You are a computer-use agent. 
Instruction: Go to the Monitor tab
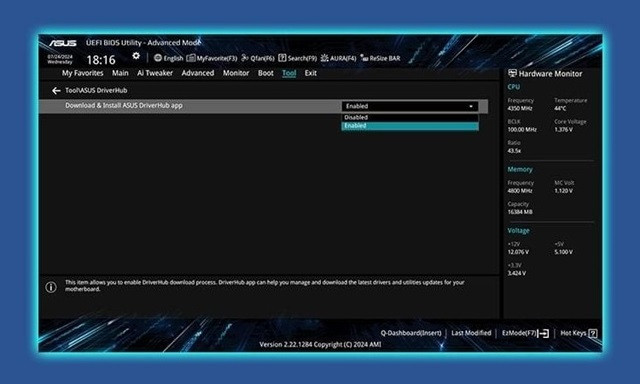(x=236, y=73)
